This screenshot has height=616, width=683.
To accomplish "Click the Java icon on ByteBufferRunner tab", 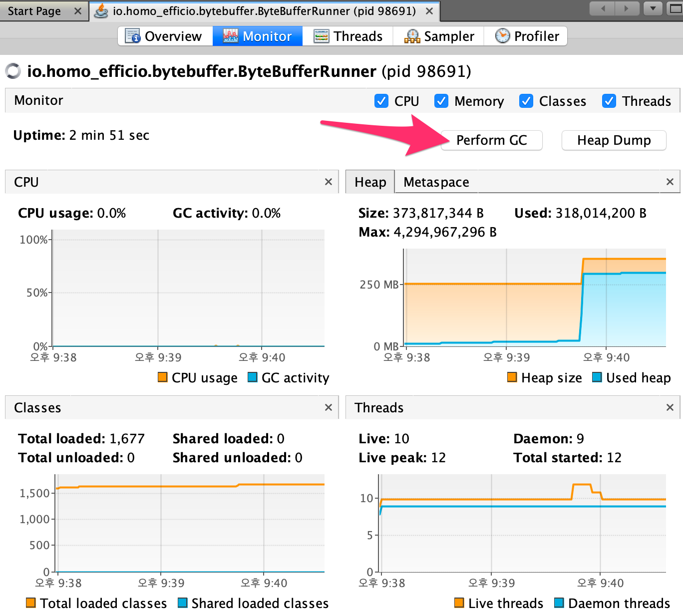I will coord(101,11).
